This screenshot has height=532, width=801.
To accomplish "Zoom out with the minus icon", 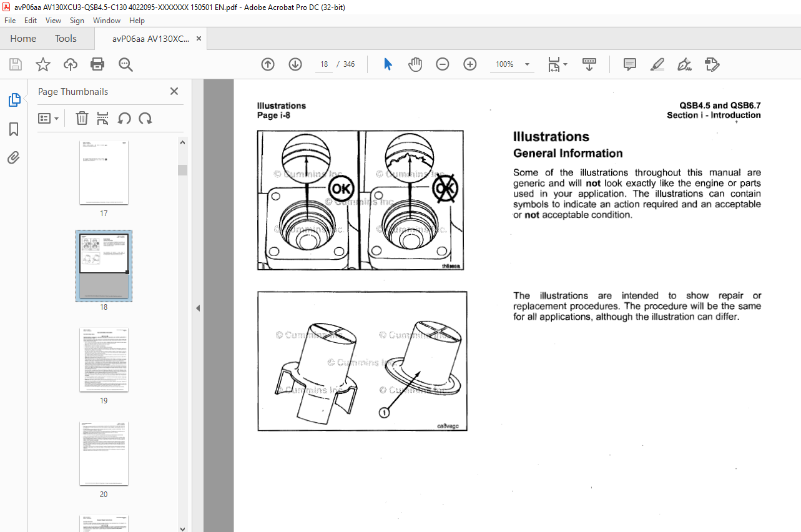I will (x=443, y=64).
